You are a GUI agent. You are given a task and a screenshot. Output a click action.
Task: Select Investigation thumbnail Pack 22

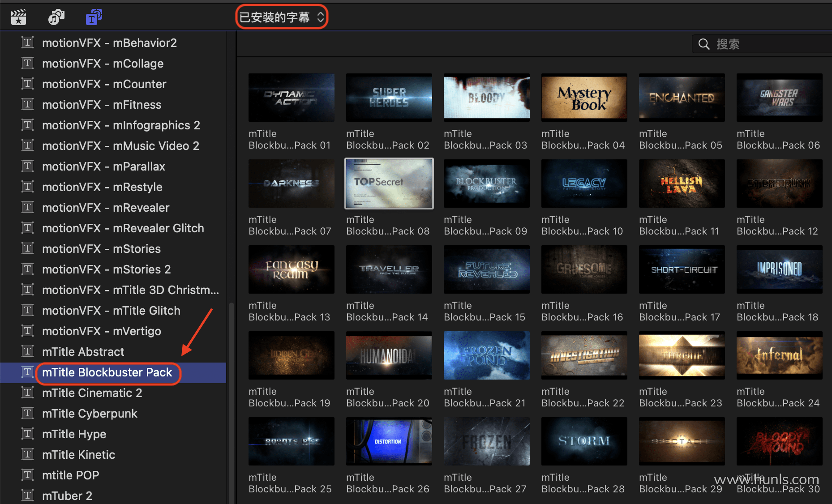pyautogui.click(x=584, y=355)
